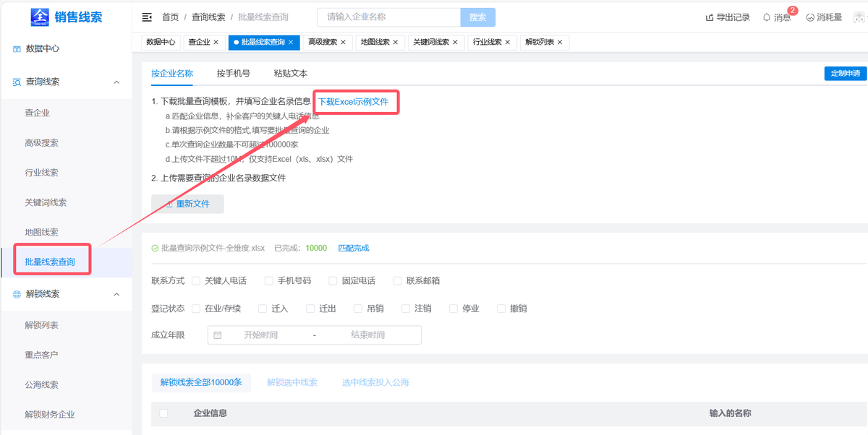This screenshot has height=435, width=868.
Task: Close the 批量线索查询 tab
Action: click(x=291, y=43)
